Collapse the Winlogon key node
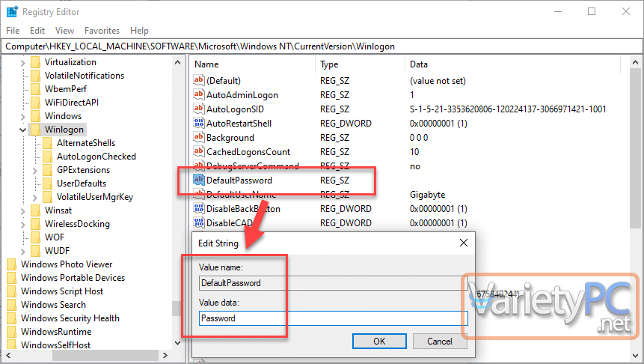Image resolution: width=644 pixels, height=364 pixels. point(22,130)
